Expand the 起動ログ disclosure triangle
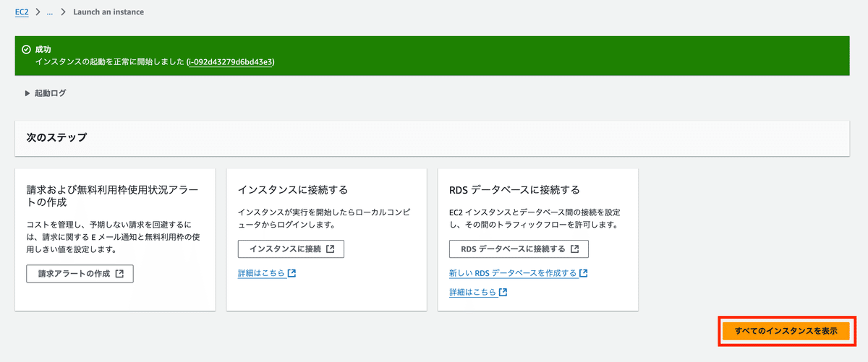 (27, 93)
